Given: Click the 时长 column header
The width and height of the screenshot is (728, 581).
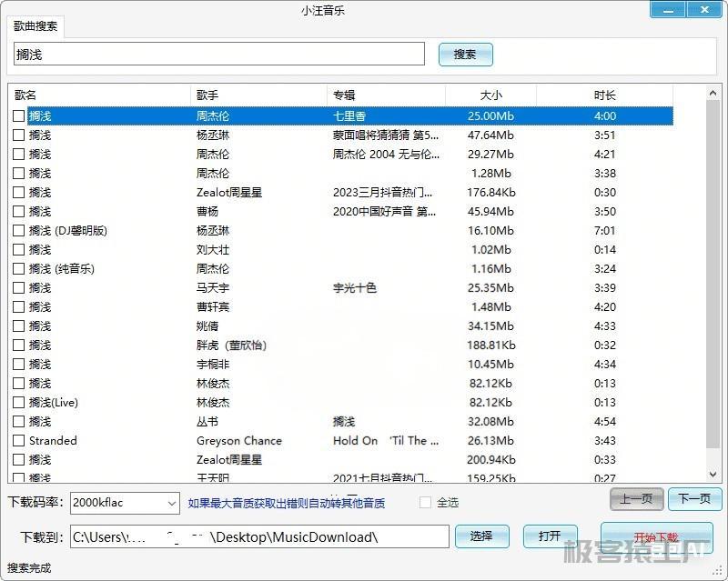Looking at the screenshot, I should 604,95.
